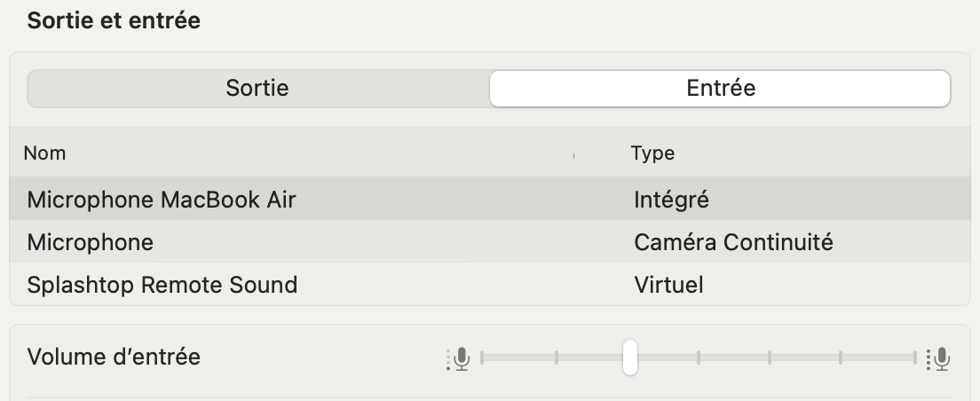This screenshot has height=401, width=980.
Task: Select Splashtop Remote Sound input
Action: pyautogui.click(x=490, y=284)
